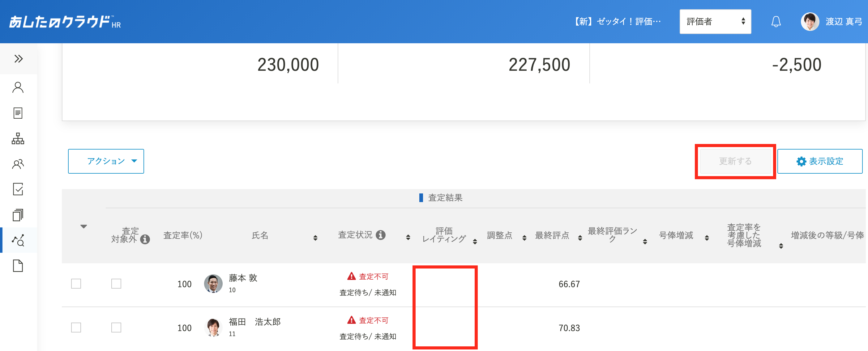Open 福田 浩太郎 employee name

254,322
